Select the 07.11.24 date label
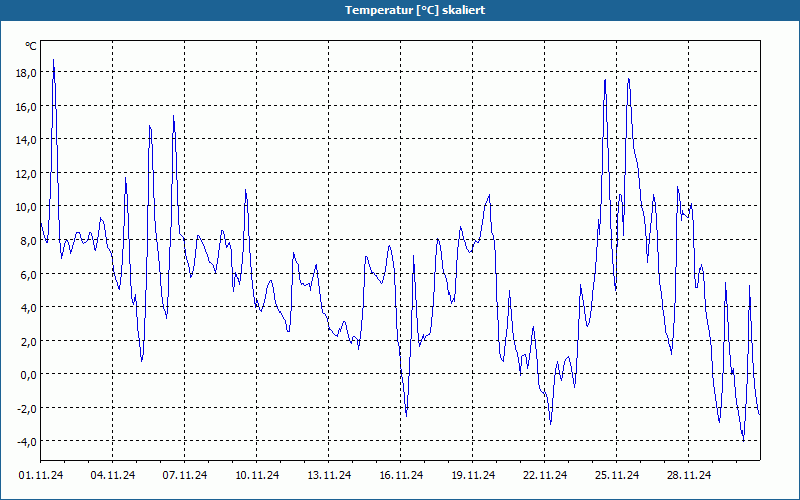The width and height of the screenshot is (800, 500). click(185, 475)
